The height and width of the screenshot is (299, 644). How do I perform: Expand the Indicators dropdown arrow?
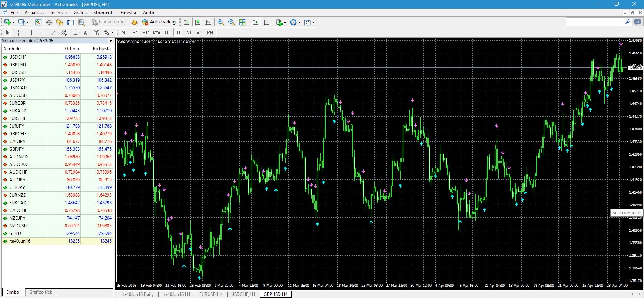(285, 22)
